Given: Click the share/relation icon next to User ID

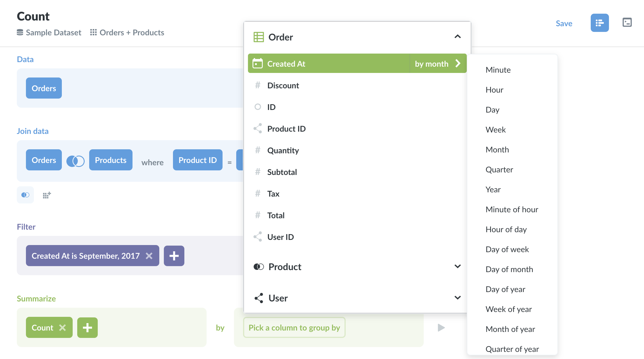Looking at the screenshot, I should point(257,237).
